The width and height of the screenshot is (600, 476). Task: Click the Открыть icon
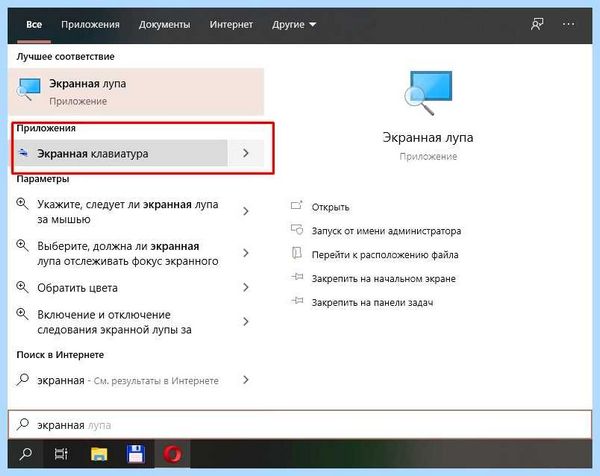pyautogui.click(x=297, y=205)
